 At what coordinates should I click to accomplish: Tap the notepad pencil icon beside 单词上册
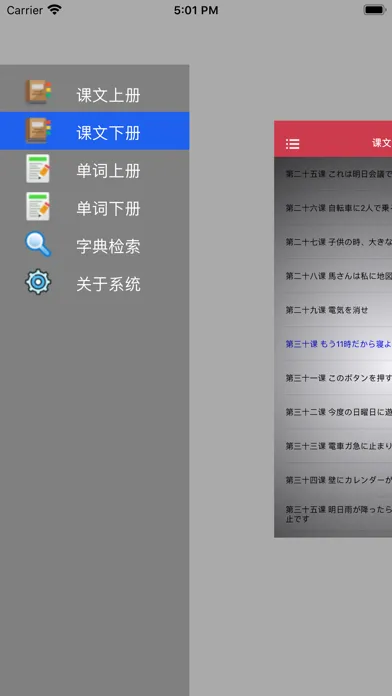38,169
